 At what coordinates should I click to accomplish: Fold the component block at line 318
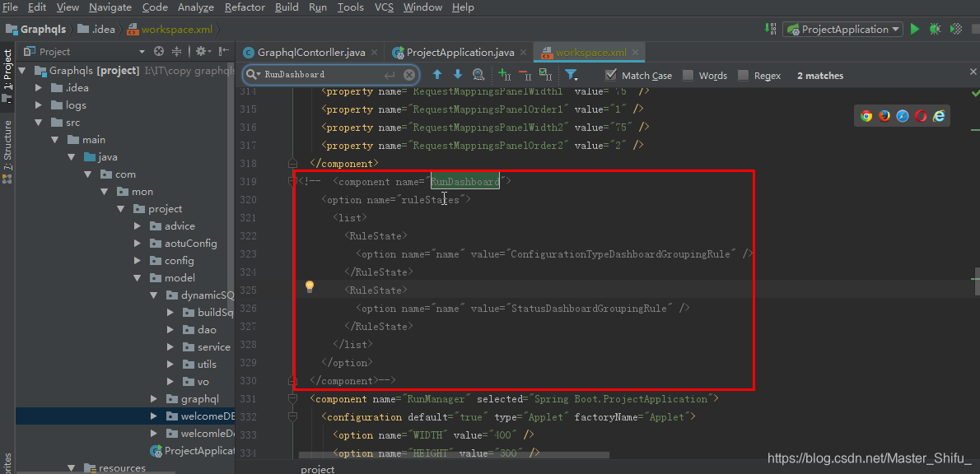coord(292,164)
